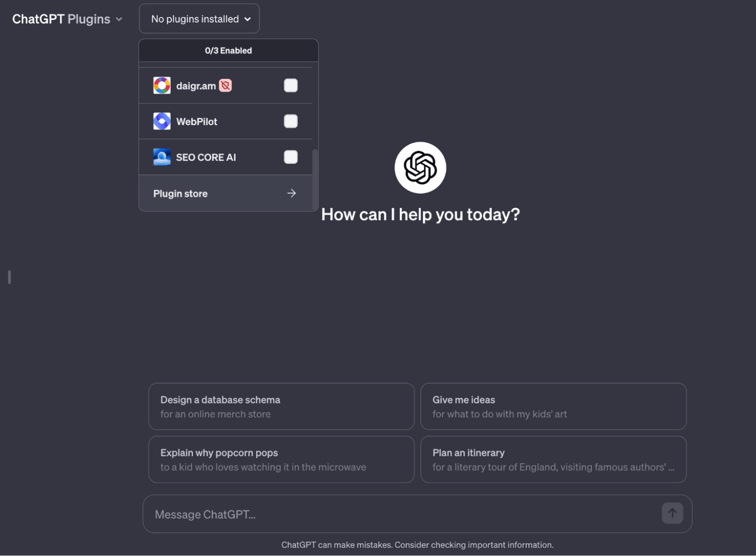756x556 pixels.
Task: Click the WebPilot plugin icon
Action: pyautogui.click(x=161, y=121)
